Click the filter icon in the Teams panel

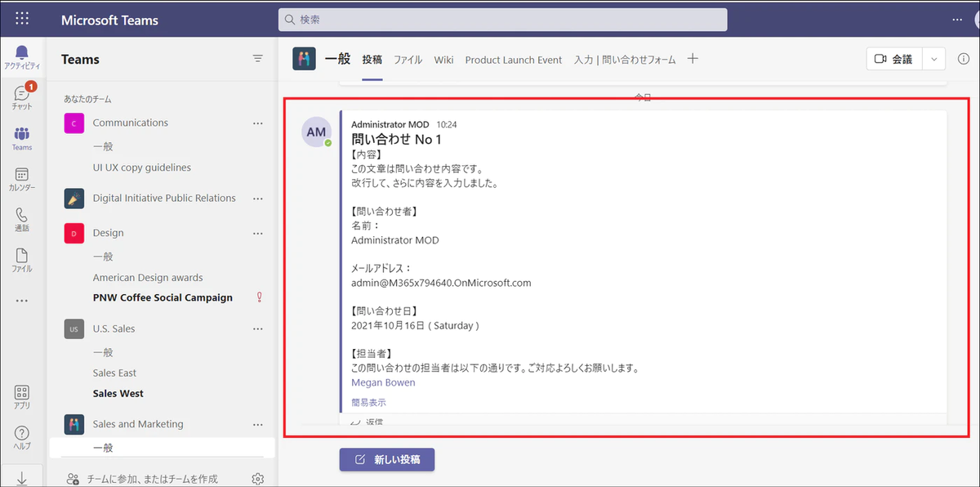[x=258, y=59]
